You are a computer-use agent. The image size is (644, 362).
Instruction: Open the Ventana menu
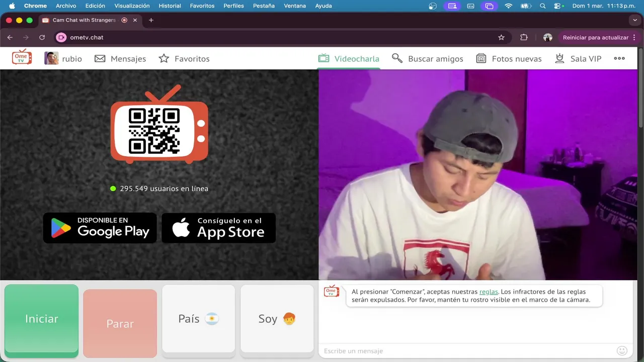pos(295,6)
